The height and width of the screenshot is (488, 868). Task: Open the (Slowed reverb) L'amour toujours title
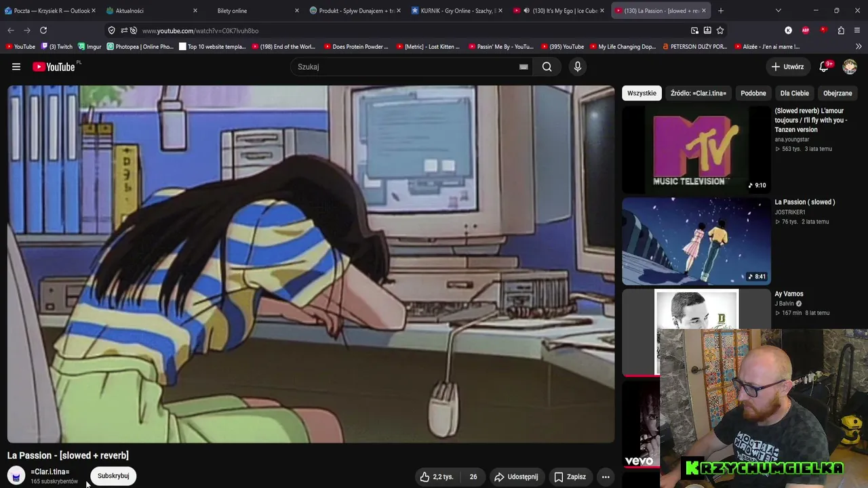tap(811, 120)
